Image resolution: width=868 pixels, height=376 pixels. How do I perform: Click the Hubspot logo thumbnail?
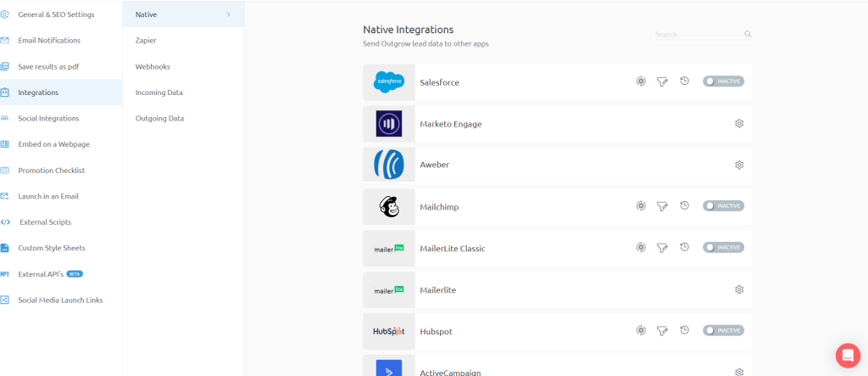point(388,332)
